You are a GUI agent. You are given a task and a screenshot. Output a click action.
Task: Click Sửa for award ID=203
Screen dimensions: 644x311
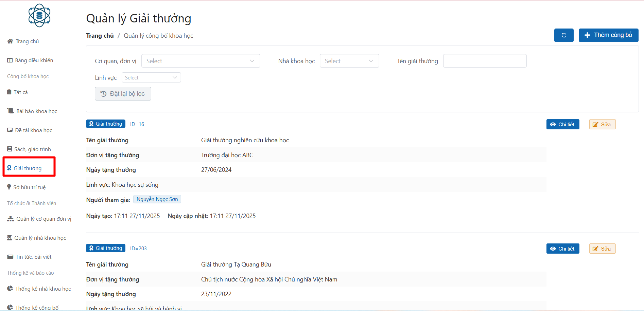point(602,249)
